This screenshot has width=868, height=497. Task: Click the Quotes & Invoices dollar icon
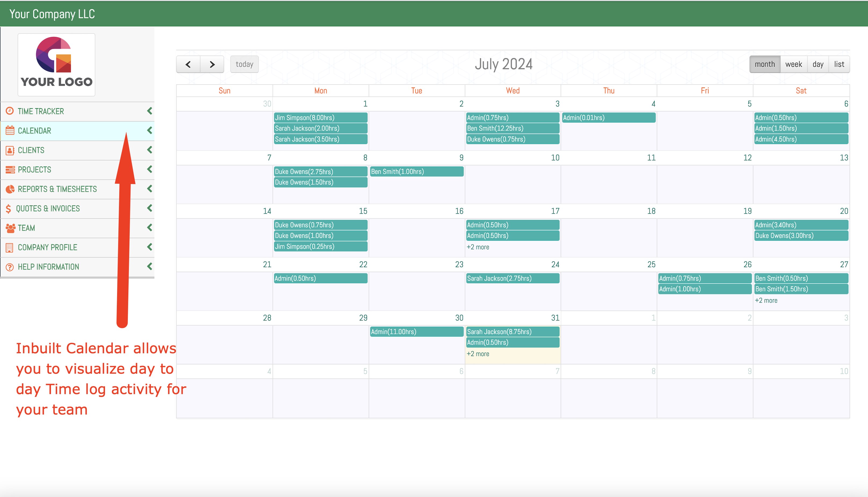(x=9, y=208)
